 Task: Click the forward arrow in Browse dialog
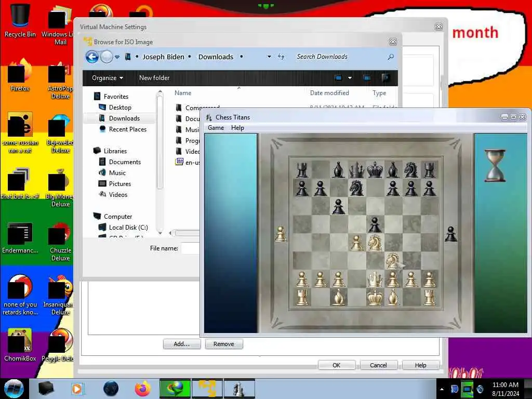[107, 57]
